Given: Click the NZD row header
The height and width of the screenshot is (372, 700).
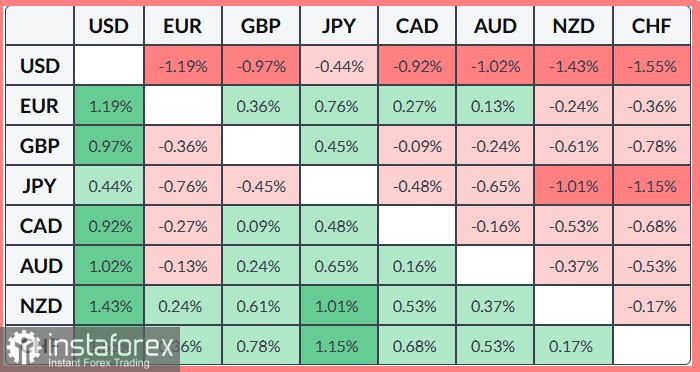Looking at the screenshot, I should point(39,306).
